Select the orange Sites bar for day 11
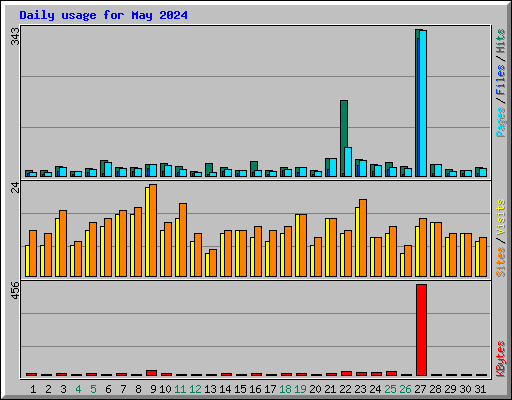This screenshot has height=400, width=512. (183, 240)
